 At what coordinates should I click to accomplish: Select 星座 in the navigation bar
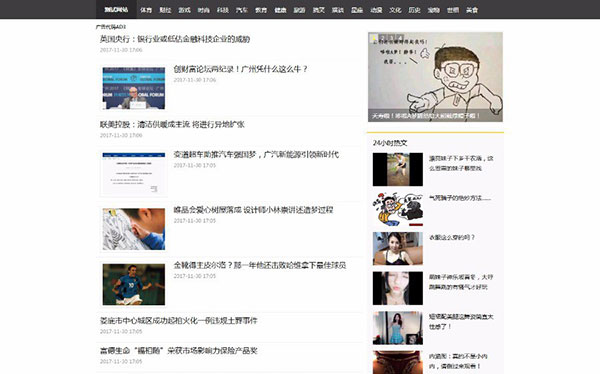tap(357, 10)
